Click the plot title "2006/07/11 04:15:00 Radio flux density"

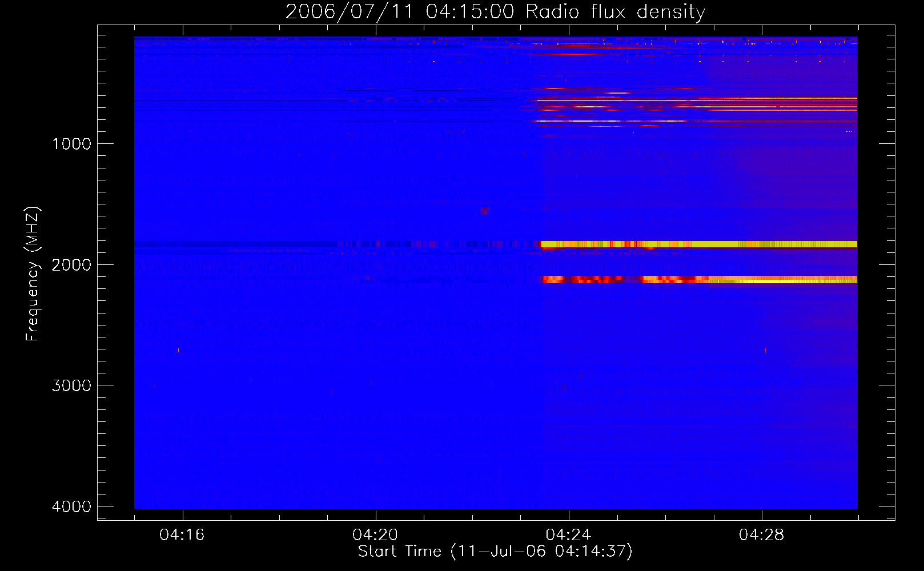click(x=495, y=11)
